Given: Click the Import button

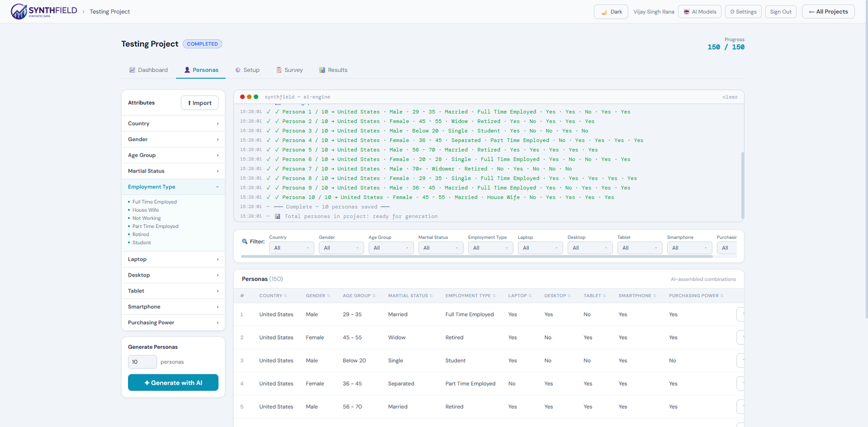Looking at the screenshot, I should 200,103.
